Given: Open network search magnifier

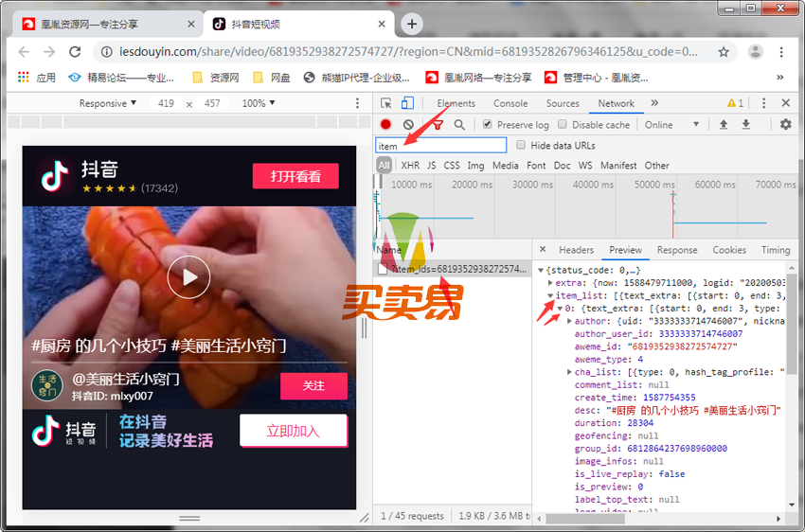Looking at the screenshot, I should (x=459, y=125).
